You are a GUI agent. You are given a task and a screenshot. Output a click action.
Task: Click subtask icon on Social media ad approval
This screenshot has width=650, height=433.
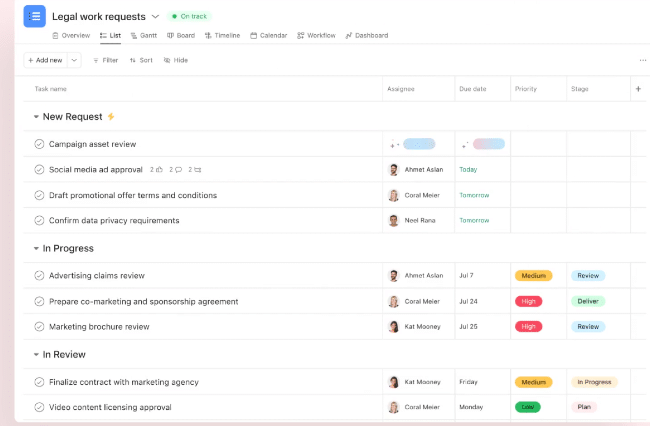pos(197,170)
